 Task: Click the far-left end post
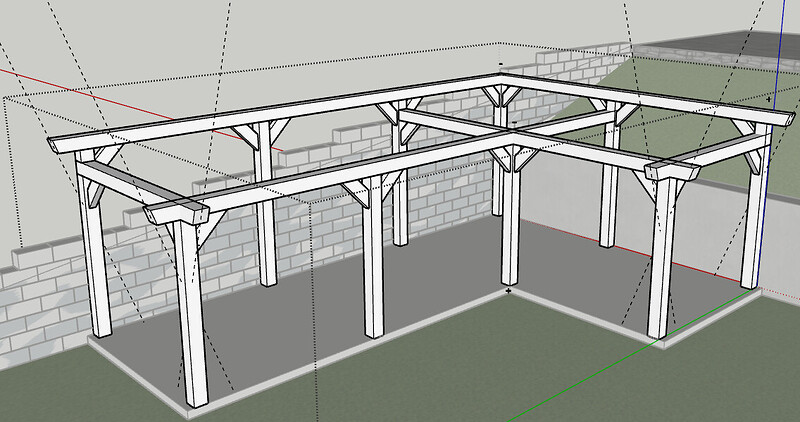(97, 270)
